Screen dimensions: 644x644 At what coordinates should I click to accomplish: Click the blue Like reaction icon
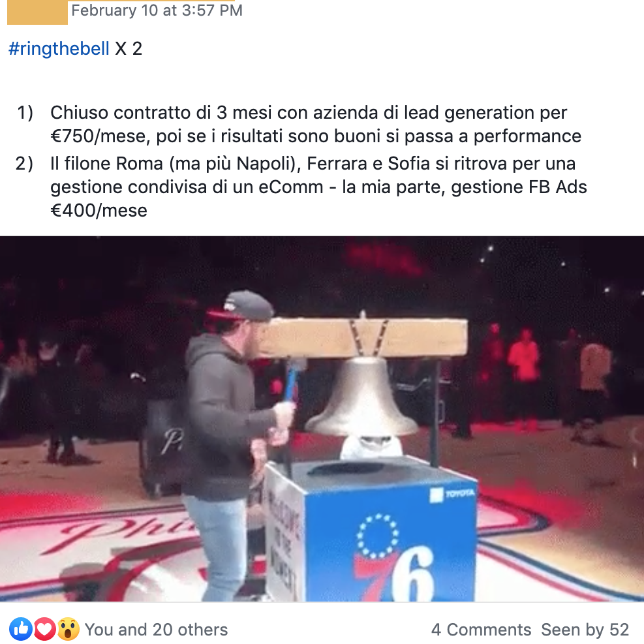[x=20, y=629]
